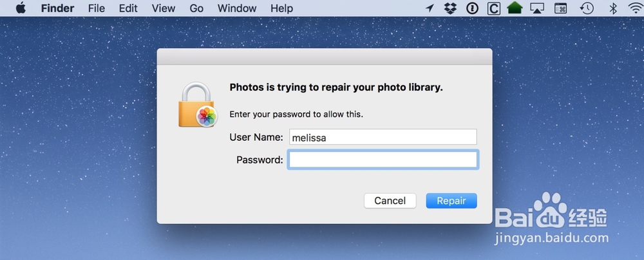The width and height of the screenshot is (644, 260).
Task: Cancel the repair password dialog
Action: pyautogui.click(x=390, y=201)
